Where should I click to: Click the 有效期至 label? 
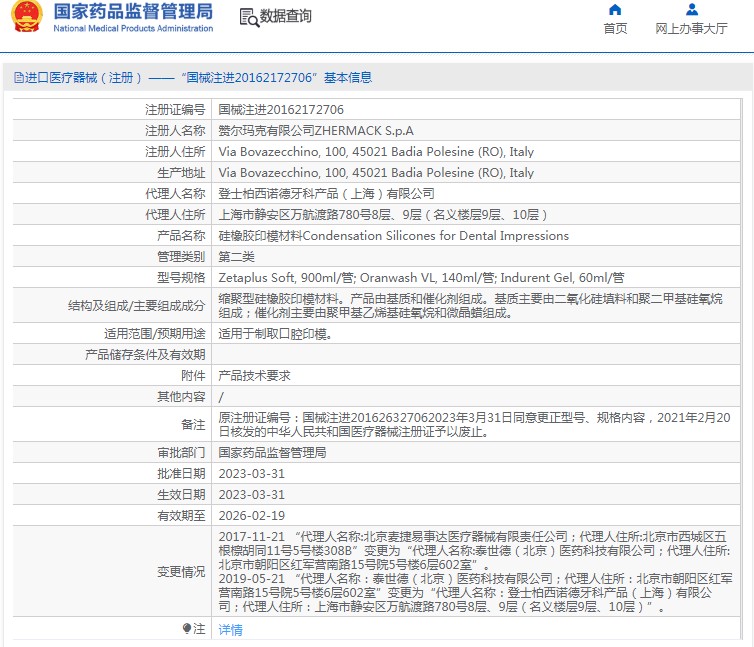coord(181,516)
